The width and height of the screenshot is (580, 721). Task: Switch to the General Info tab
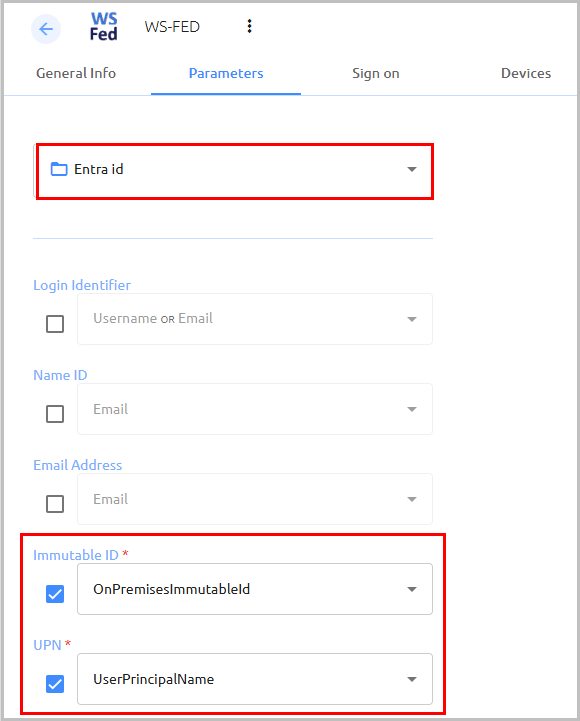click(x=76, y=73)
